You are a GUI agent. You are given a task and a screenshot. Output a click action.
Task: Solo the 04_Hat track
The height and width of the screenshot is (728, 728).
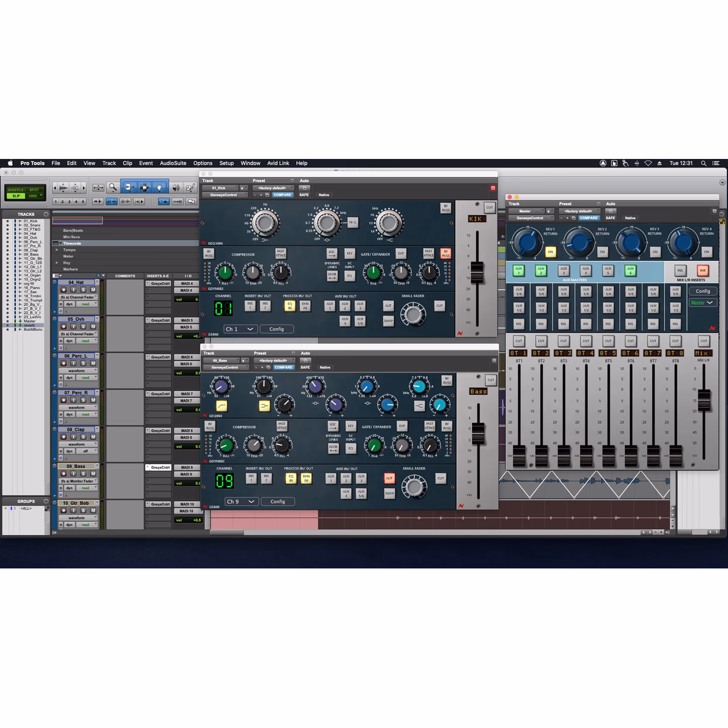click(x=83, y=290)
